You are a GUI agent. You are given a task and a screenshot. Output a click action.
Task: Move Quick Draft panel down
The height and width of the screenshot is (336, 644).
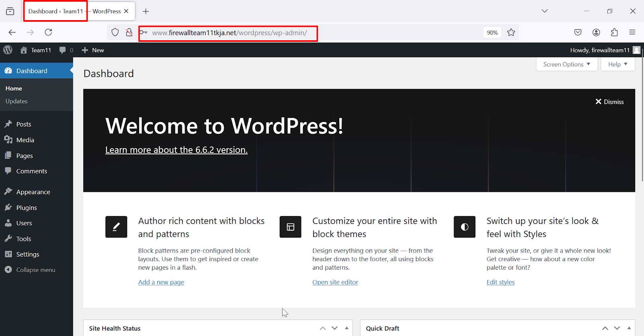tap(617, 328)
